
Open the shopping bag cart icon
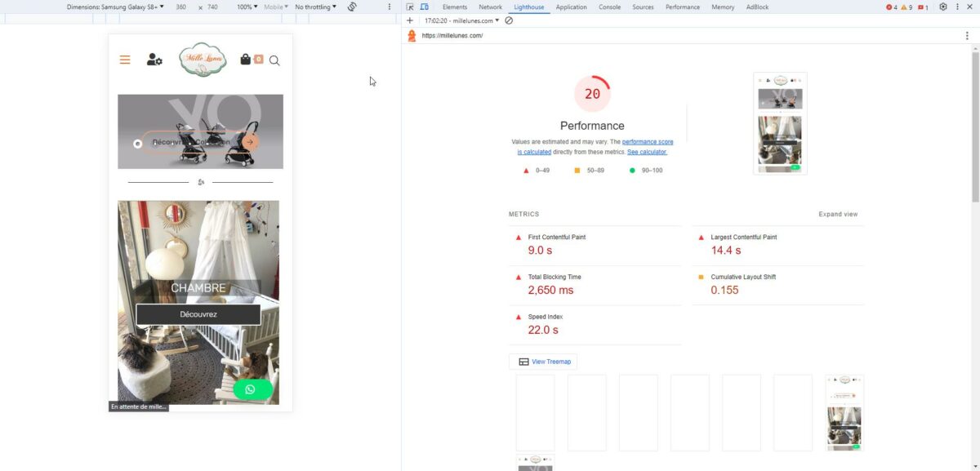click(246, 60)
